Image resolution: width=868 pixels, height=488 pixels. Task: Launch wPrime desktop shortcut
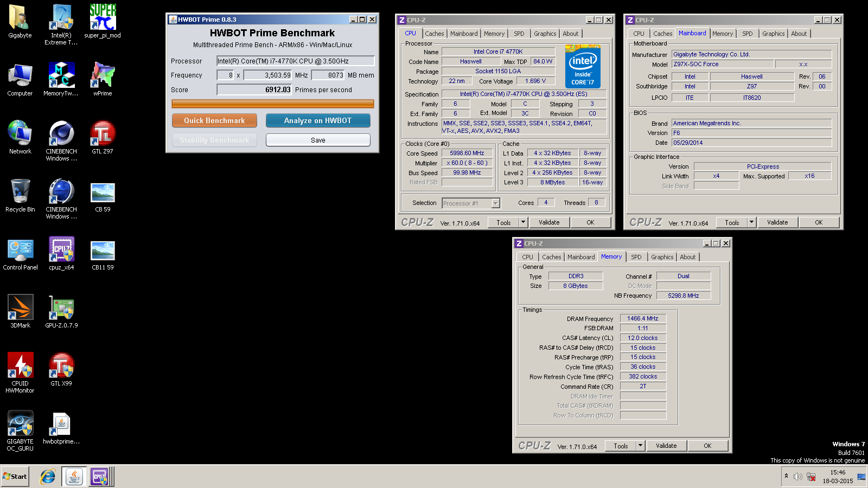point(103,80)
